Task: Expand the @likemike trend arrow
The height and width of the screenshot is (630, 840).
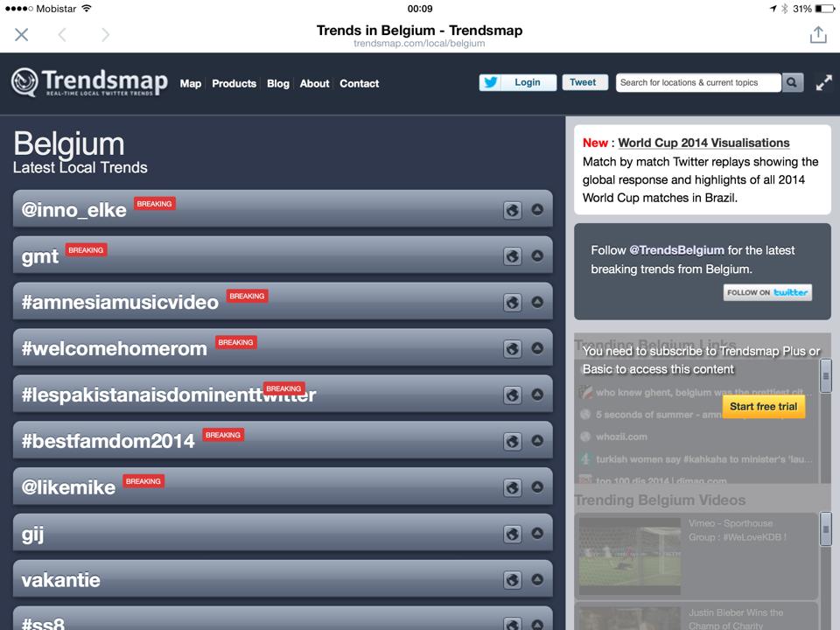Action: tap(537, 487)
